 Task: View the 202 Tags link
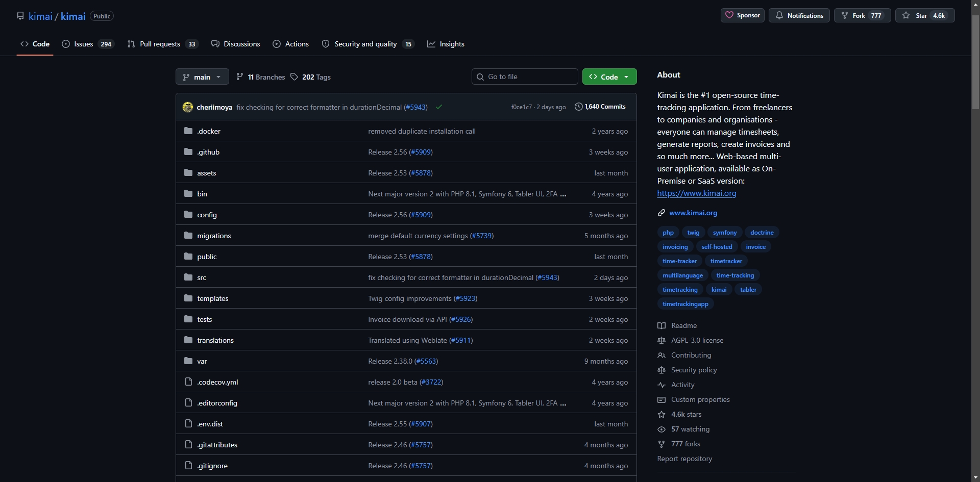(x=310, y=77)
